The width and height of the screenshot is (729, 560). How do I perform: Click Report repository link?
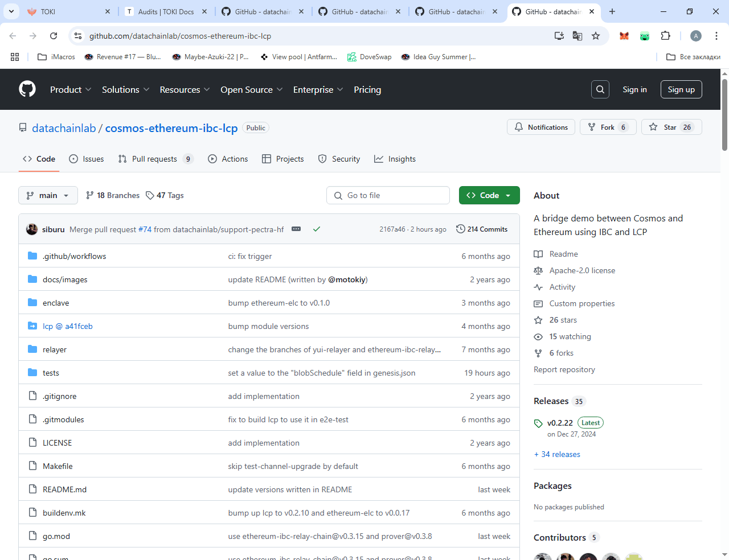(564, 369)
